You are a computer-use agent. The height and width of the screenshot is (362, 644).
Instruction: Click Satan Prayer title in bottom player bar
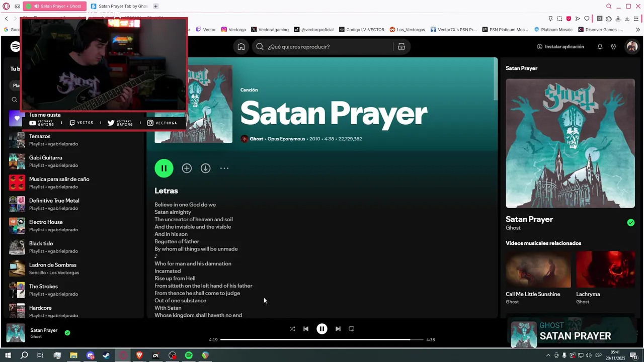[44, 330]
